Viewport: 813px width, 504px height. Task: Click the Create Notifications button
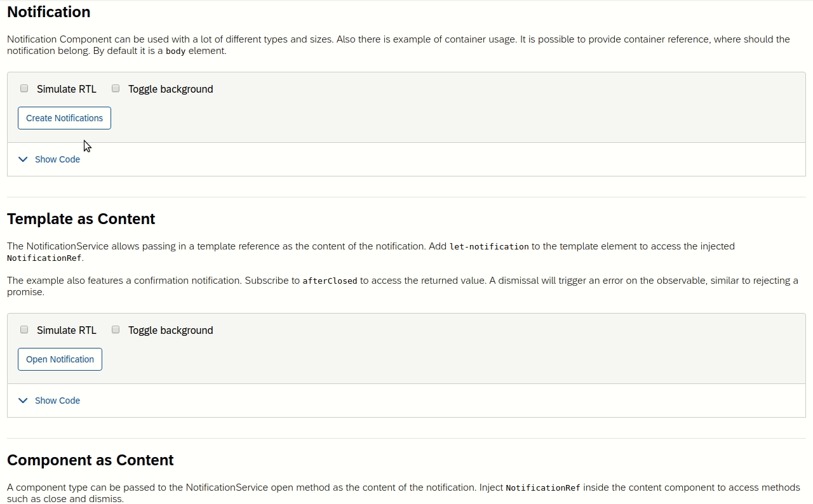tap(64, 118)
